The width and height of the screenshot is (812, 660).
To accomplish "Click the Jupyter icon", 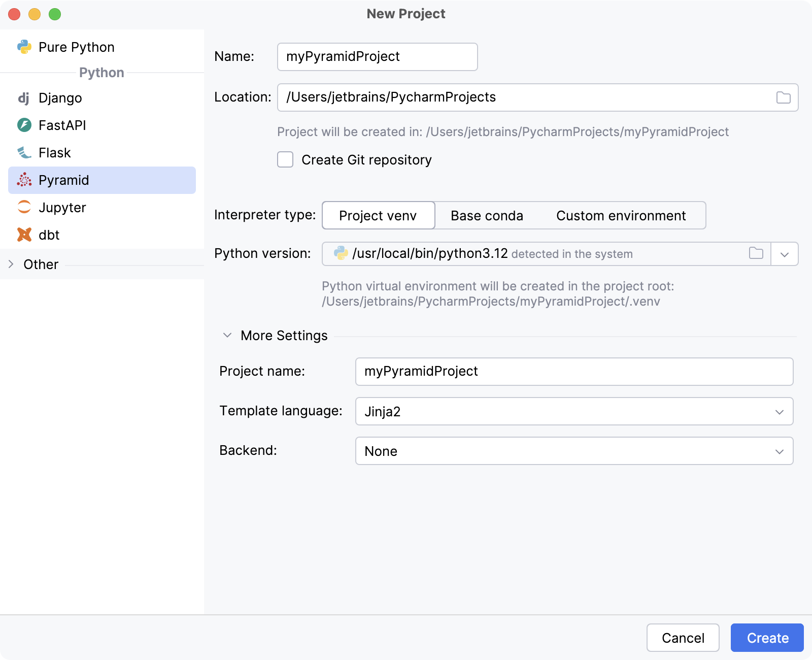I will 24,208.
